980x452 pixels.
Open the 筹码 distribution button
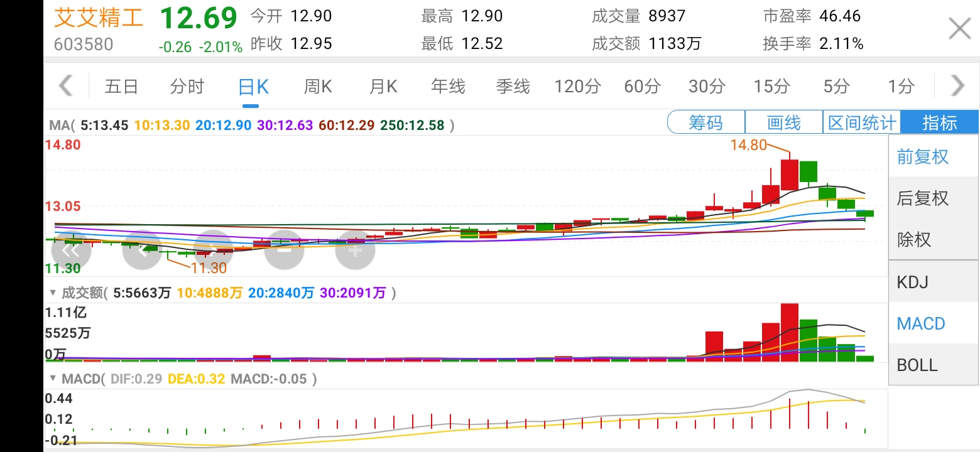coord(706,122)
